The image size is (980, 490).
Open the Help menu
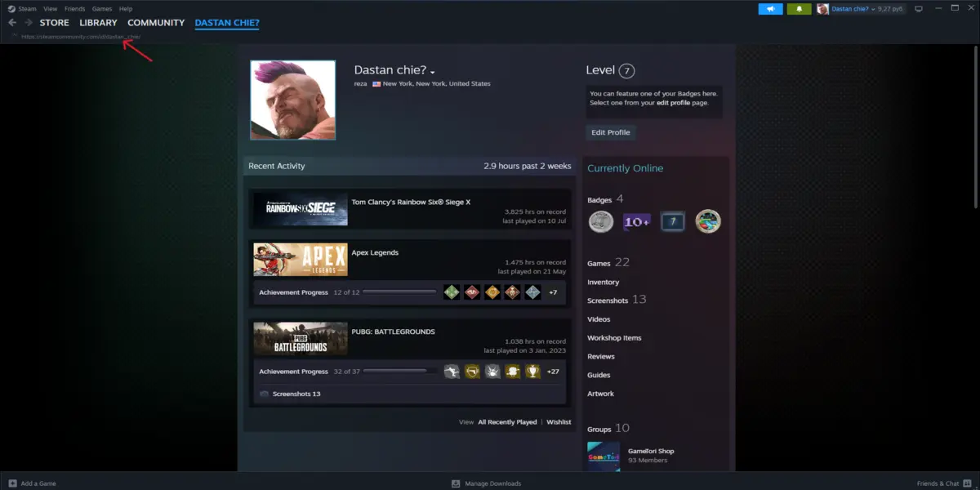[x=126, y=9]
